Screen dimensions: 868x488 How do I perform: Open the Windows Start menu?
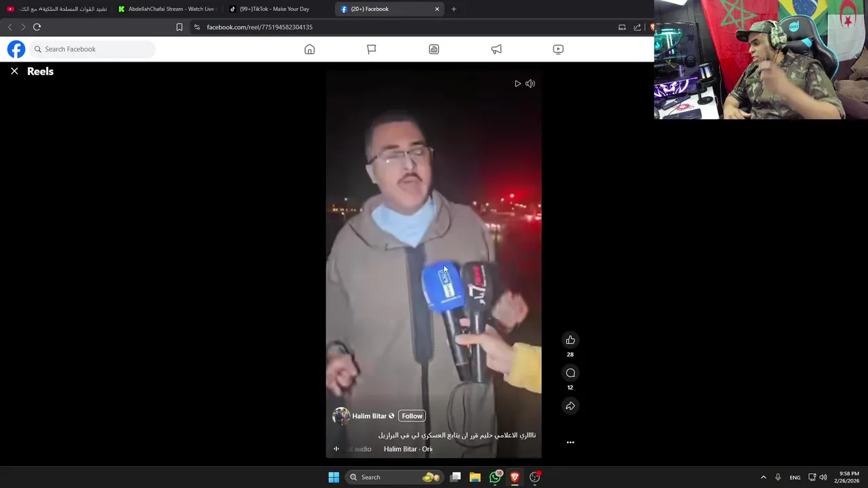334,477
